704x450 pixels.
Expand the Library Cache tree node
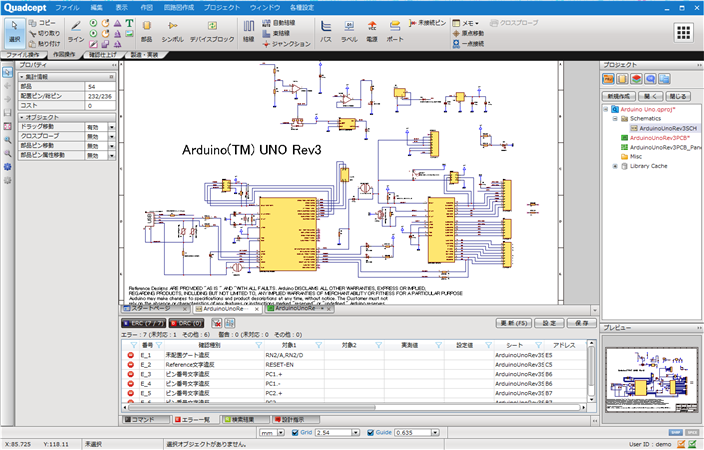click(x=615, y=166)
